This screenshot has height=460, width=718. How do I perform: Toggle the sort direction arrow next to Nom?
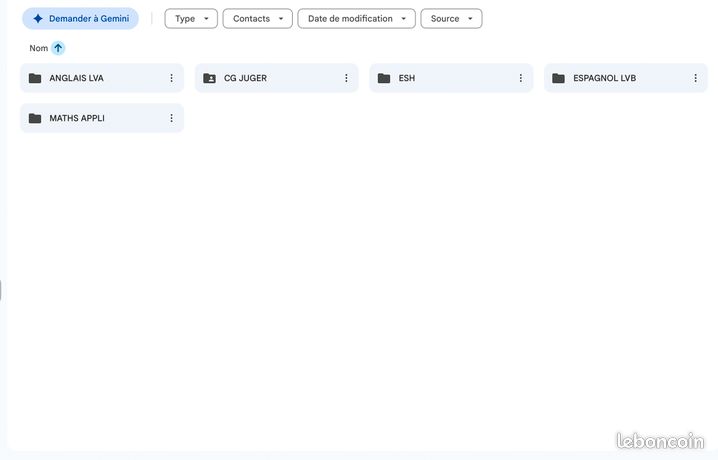point(58,48)
